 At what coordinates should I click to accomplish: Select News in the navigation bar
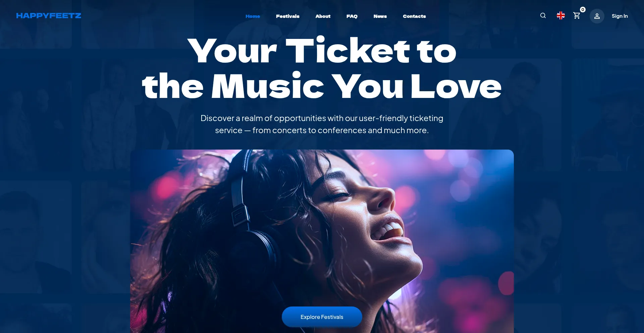coord(380,16)
